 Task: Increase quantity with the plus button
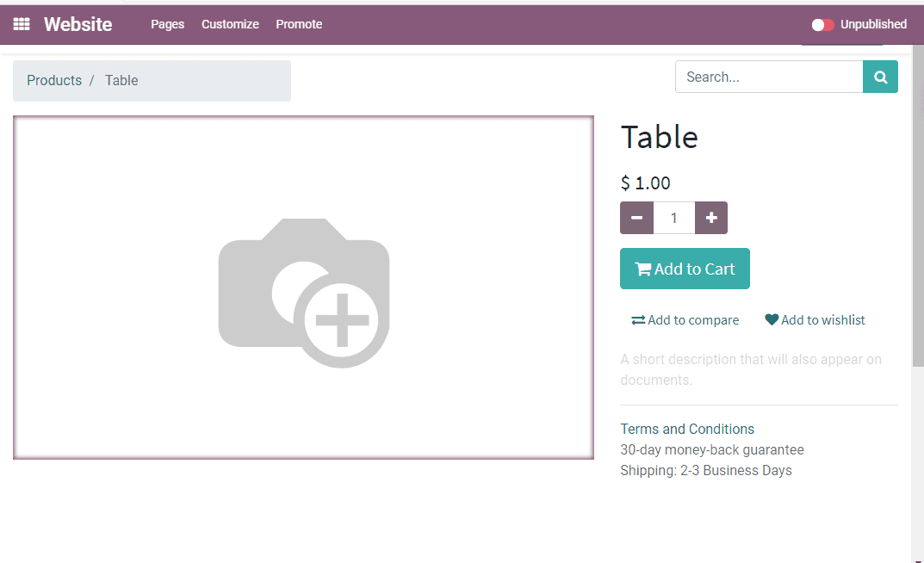pos(711,218)
